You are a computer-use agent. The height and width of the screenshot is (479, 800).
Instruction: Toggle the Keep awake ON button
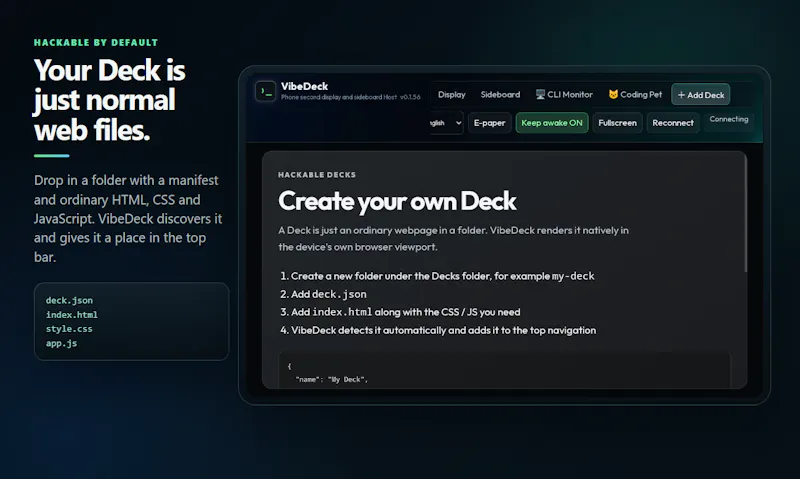click(x=552, y=123)
